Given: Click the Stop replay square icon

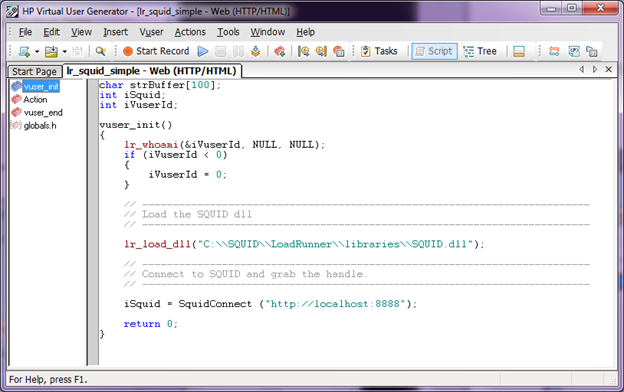Looking at the screenshot, I should 220,51.
